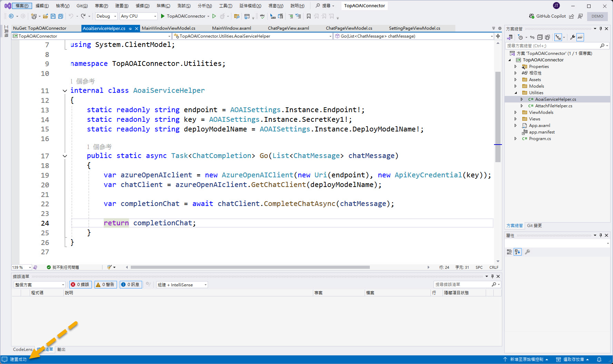Click the Save All icon

(x=61, y=16)
